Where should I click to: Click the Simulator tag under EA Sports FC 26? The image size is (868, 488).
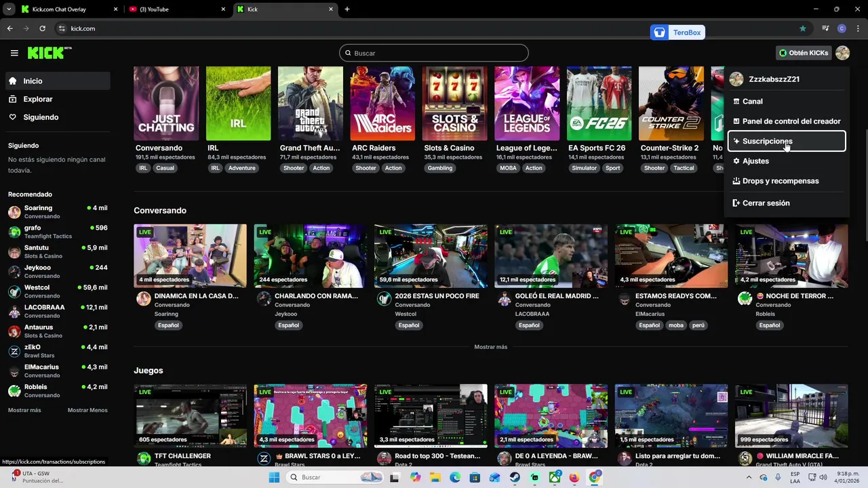pyautogui.click(x=584, y=168)
